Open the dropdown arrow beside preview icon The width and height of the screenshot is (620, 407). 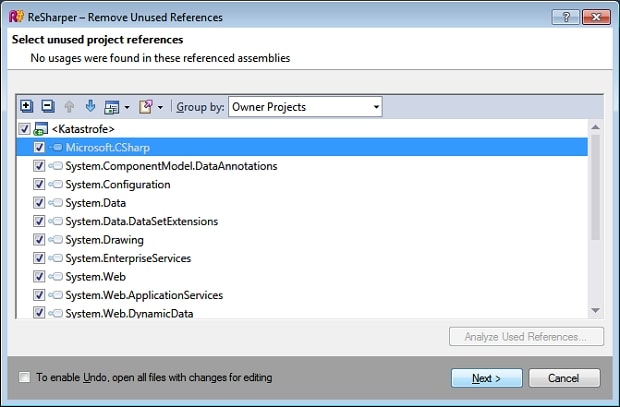click(127, 107)
